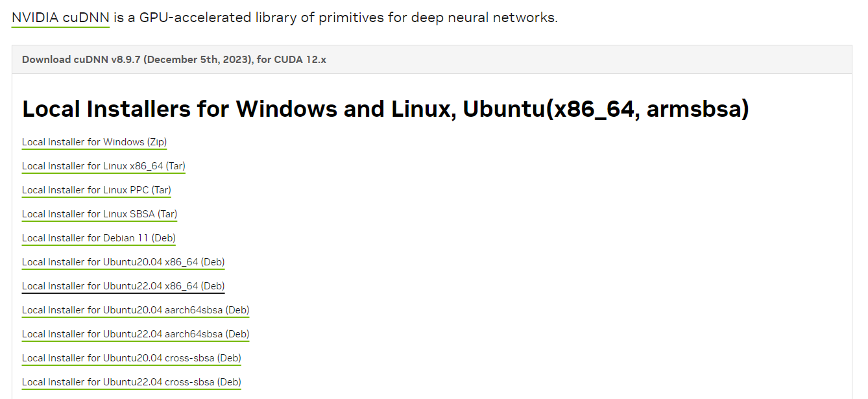This screenshot has height=399, width=868.
Task: Click the Linux SBSA (Tar) installer link
Action: [x=99, y=214]
